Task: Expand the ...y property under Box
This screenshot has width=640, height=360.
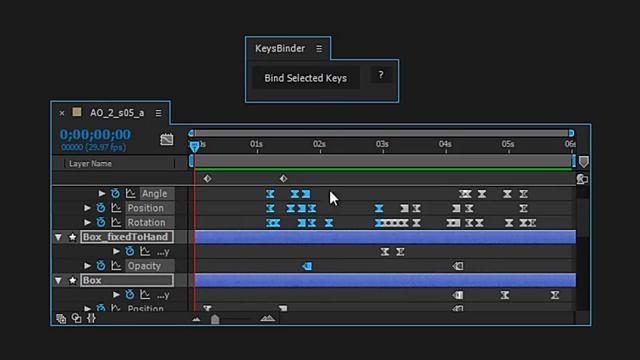Action: pos(116,295)
